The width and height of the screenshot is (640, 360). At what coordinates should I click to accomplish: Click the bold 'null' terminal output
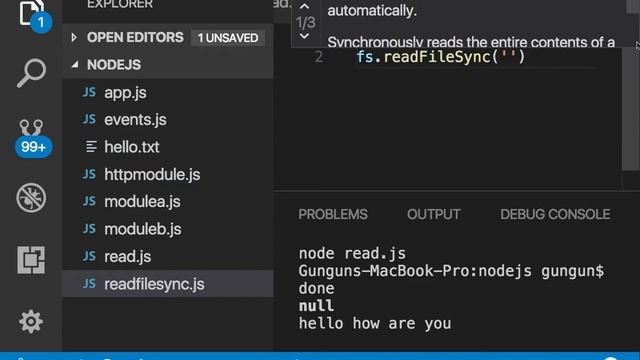316,306
